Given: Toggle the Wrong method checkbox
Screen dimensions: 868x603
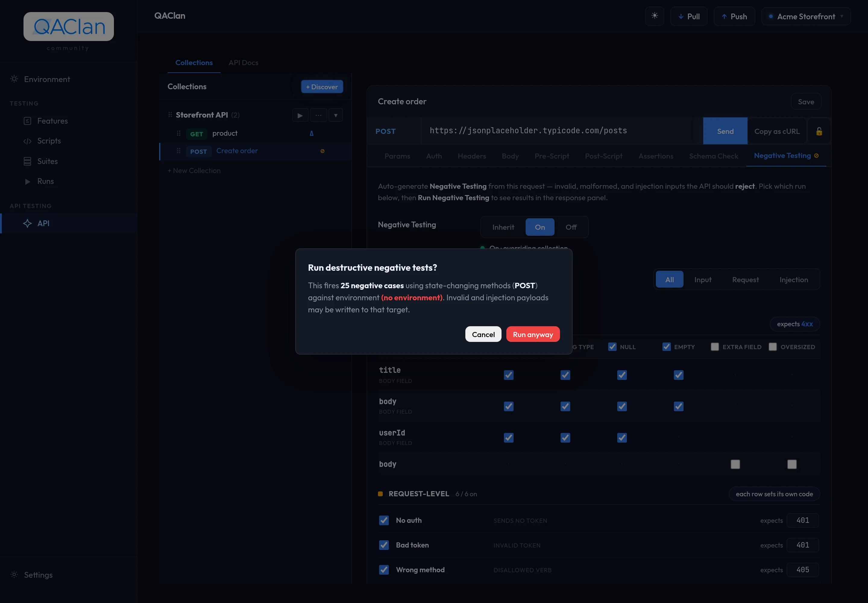Looking at the screenshot, I should coord(384,570).
